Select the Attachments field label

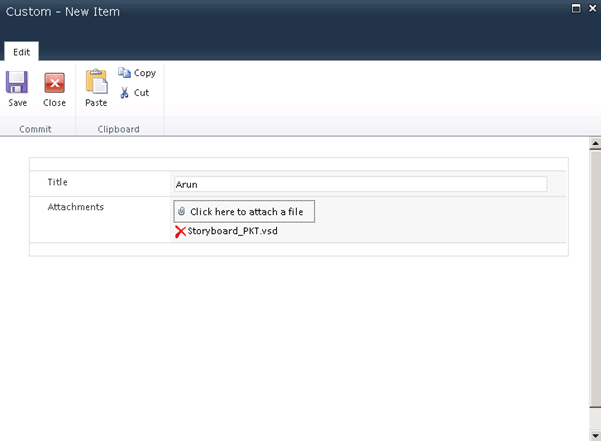click(76, 207)
